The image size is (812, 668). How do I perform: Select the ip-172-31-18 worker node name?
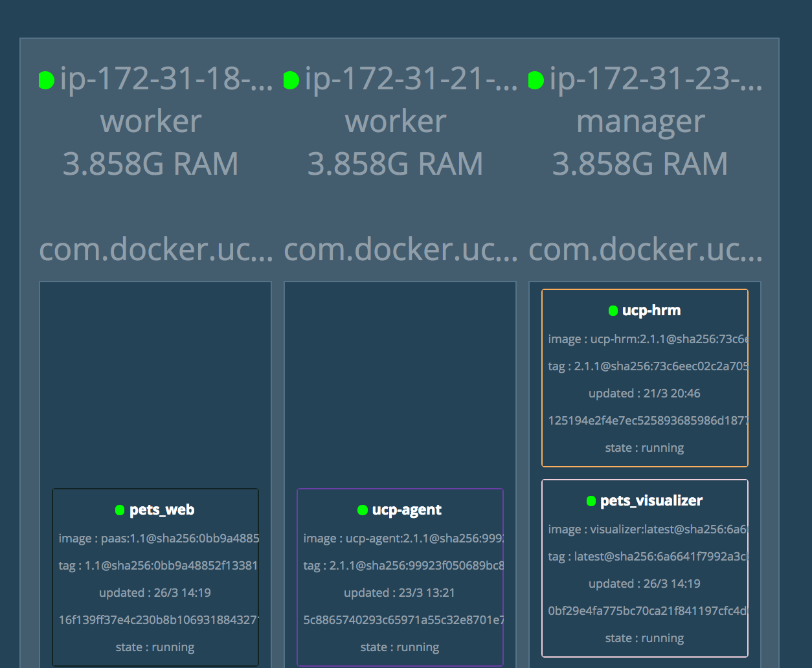click(x=166, y=80)
